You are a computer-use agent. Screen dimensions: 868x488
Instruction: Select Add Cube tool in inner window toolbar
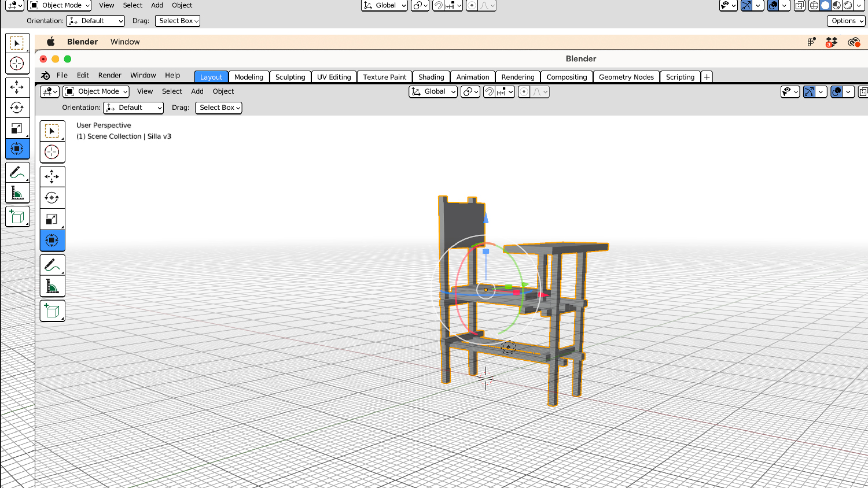[52, 311]
